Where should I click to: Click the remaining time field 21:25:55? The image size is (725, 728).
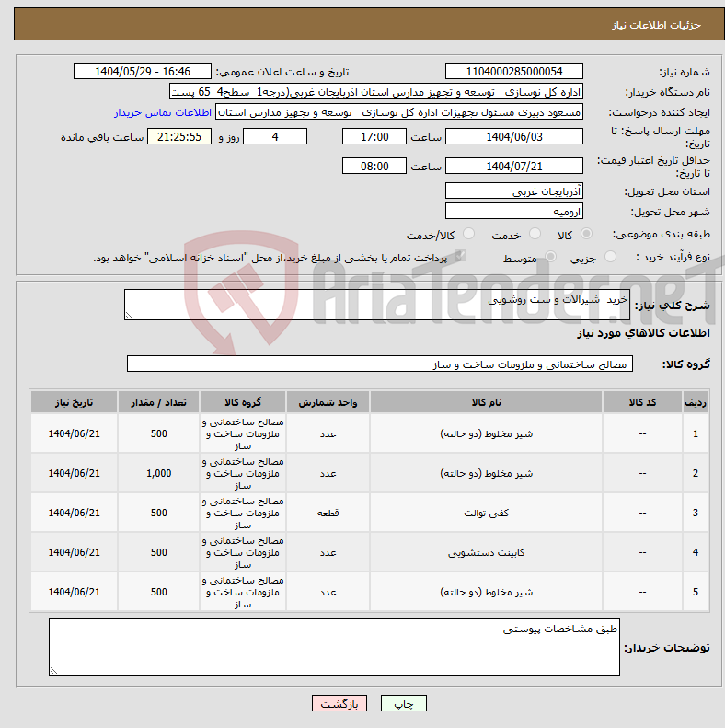click(179, 137)
